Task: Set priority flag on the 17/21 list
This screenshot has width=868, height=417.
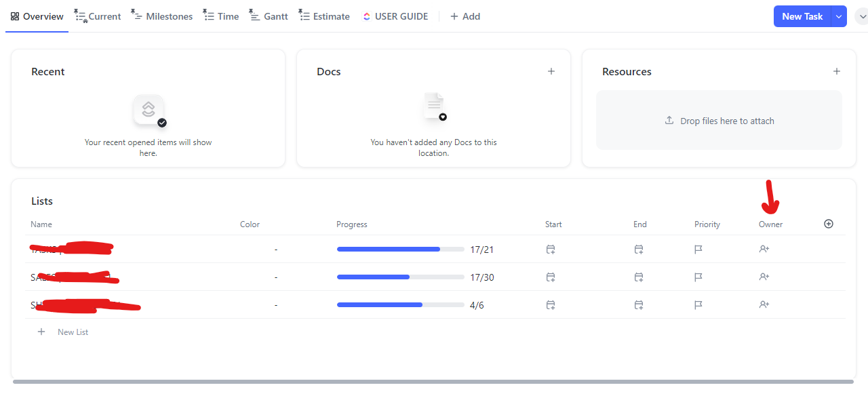Action: coord(698,250)
